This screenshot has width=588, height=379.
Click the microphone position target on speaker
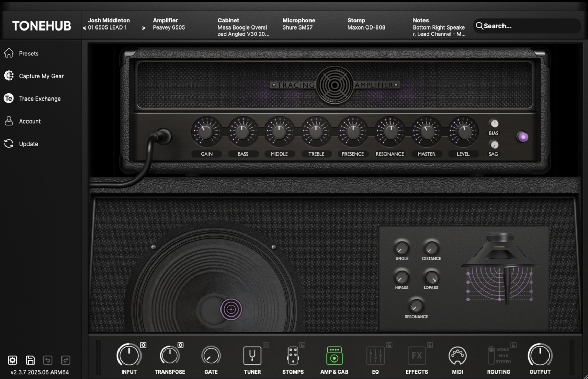click(231, 309)
